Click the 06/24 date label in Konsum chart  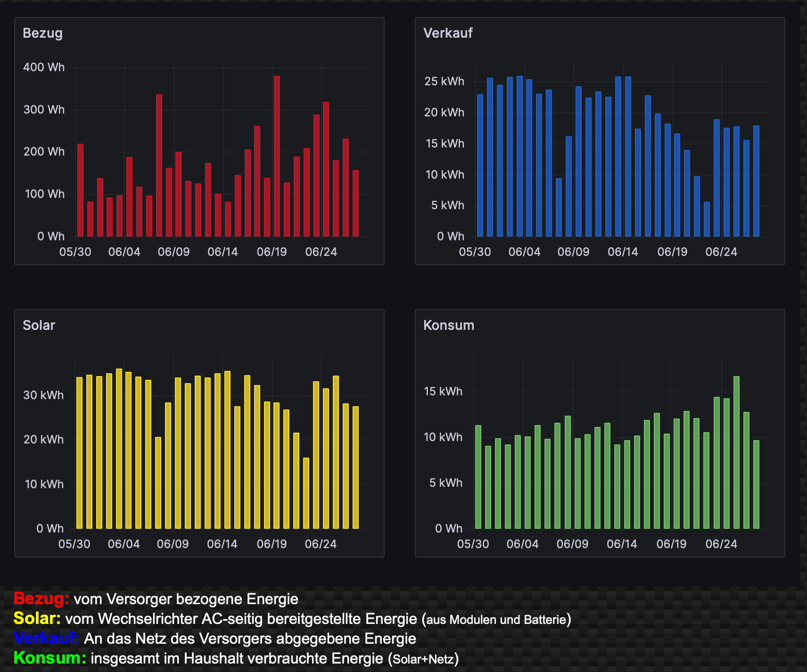tap(721, 544)
